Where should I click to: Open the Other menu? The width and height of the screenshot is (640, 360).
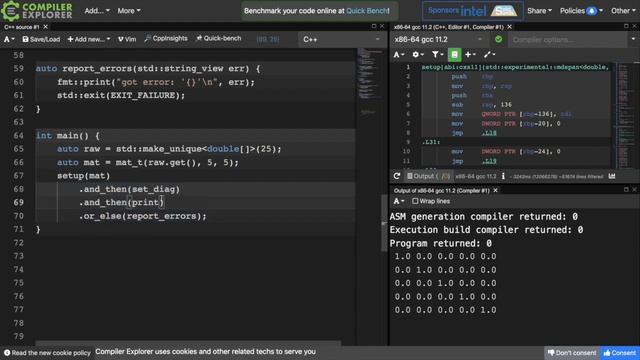click(623, 11)
